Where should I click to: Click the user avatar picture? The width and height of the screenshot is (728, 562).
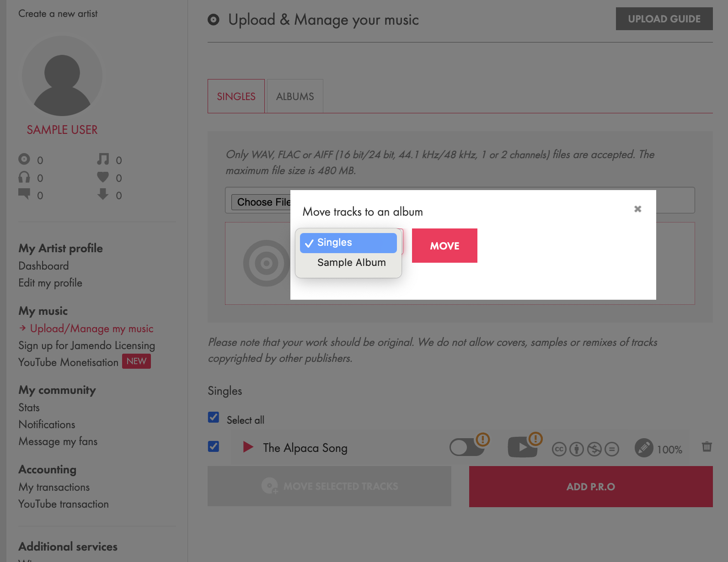click(x=62, y=76)
